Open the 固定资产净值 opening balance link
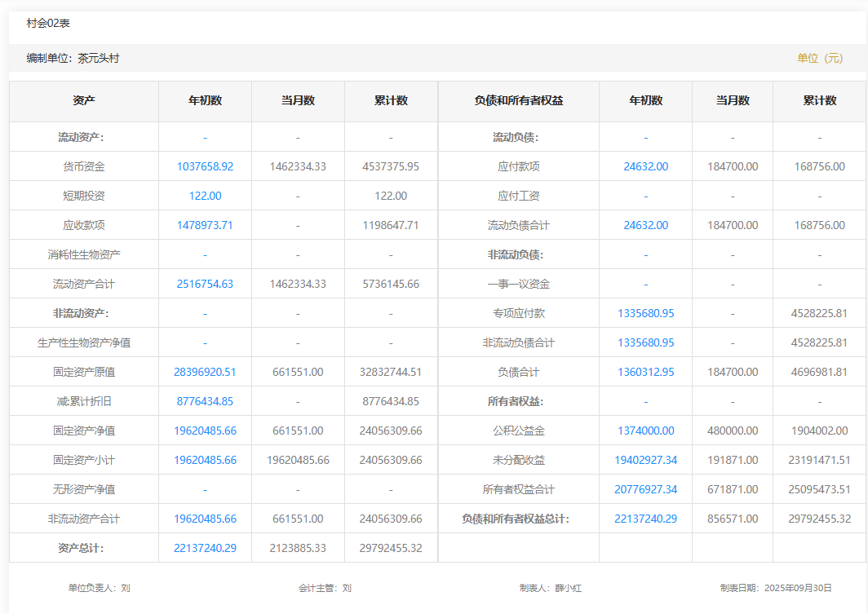The height and width of the screenshot is (614, 868). click(x=205, y=431)
